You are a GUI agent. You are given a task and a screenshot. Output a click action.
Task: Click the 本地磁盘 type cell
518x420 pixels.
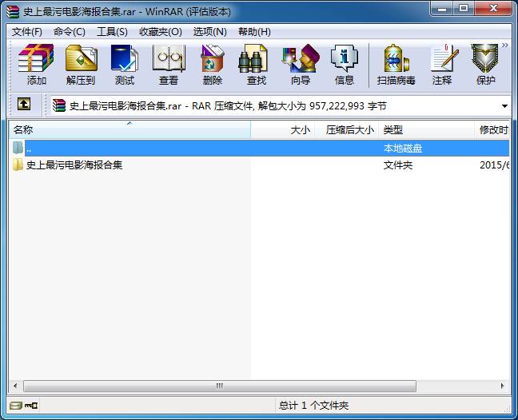(x=403, y=149)
